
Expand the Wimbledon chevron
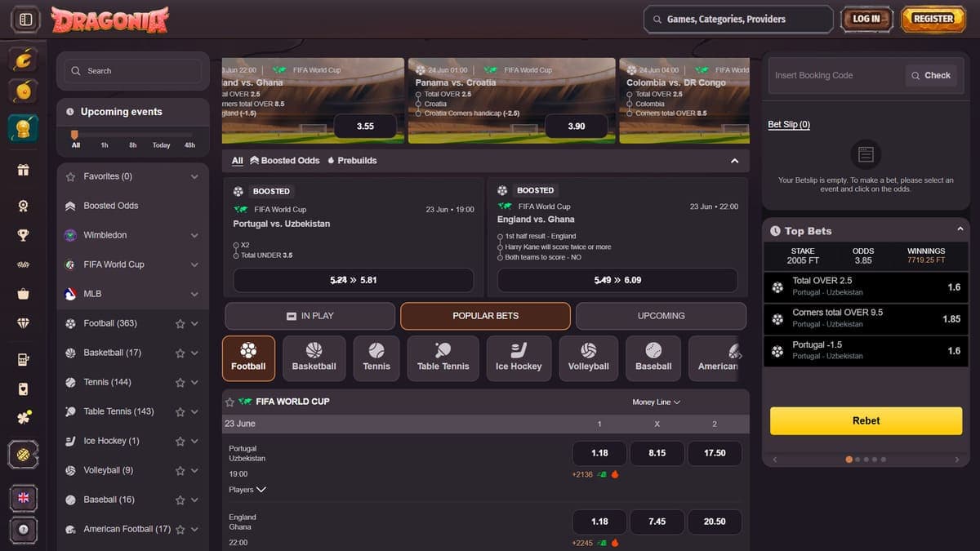click(x=194, y=235)
